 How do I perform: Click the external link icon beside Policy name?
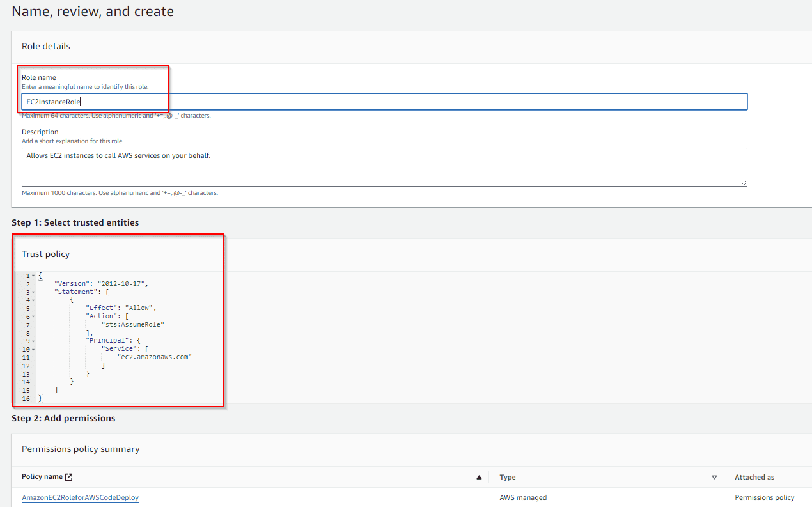[69, 477]
